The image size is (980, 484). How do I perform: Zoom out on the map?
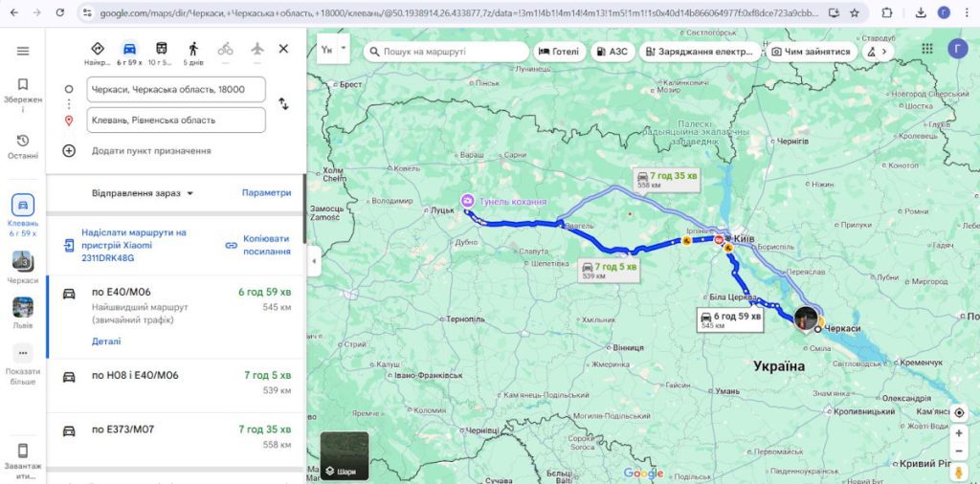pos(959,451)
